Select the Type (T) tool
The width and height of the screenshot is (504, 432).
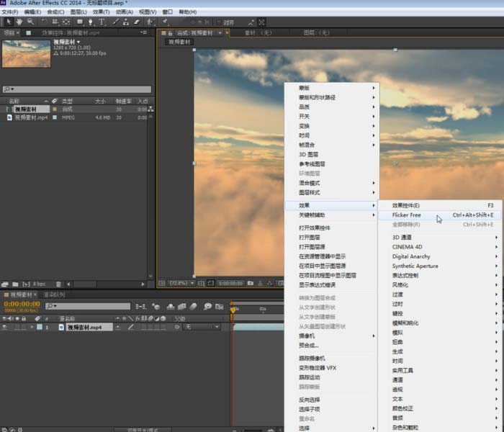102,22
